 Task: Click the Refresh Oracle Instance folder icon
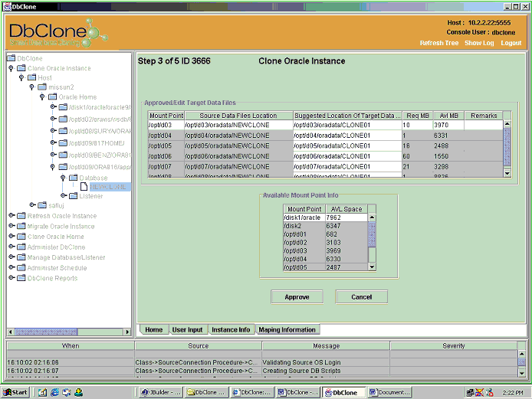click(x=21, y=216)
